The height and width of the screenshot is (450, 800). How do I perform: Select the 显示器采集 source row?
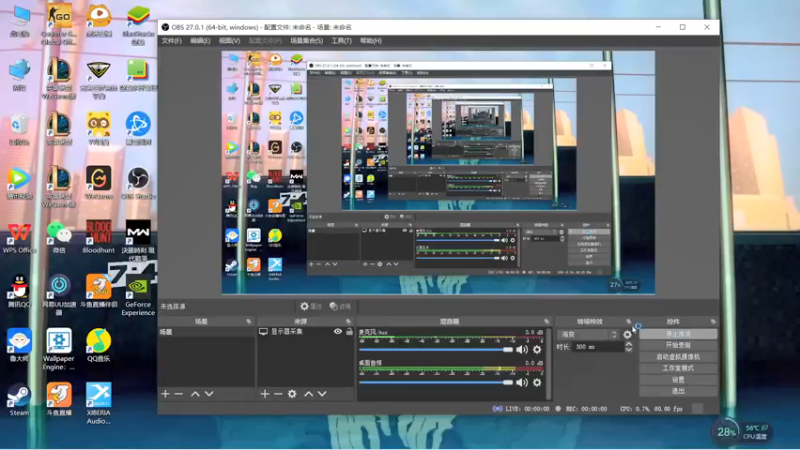306,332
